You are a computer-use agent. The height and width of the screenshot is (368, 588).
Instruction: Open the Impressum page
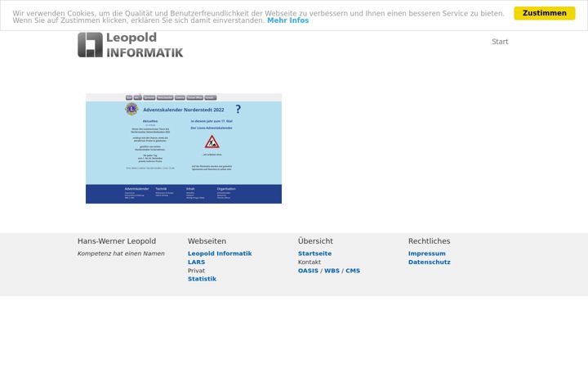(x=427, y=254)
